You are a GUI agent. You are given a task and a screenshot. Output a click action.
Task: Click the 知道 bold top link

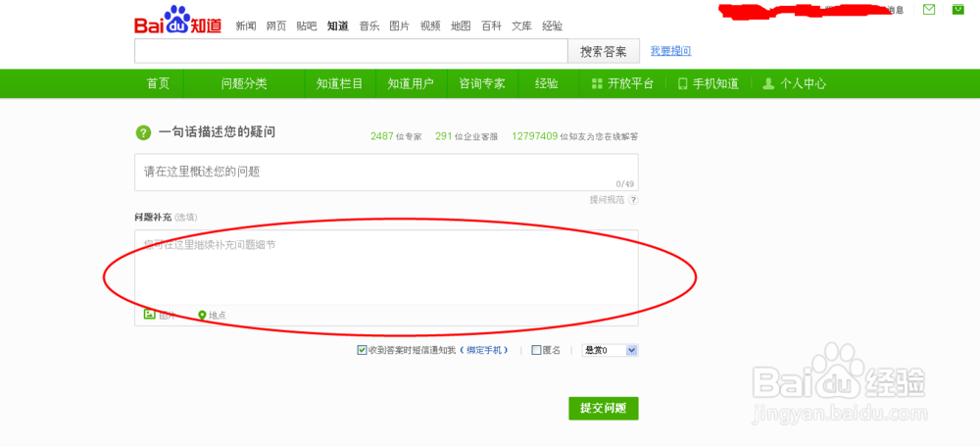coord(337,26)
